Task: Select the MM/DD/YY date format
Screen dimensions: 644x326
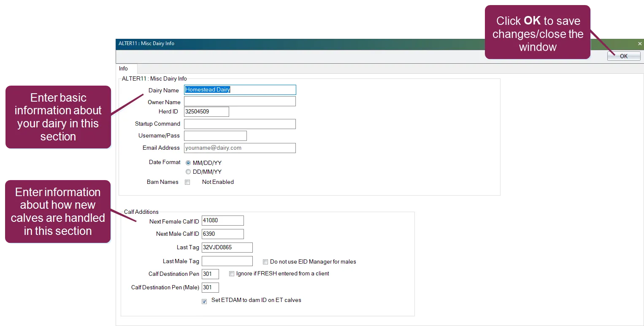Action: (188, 163)
